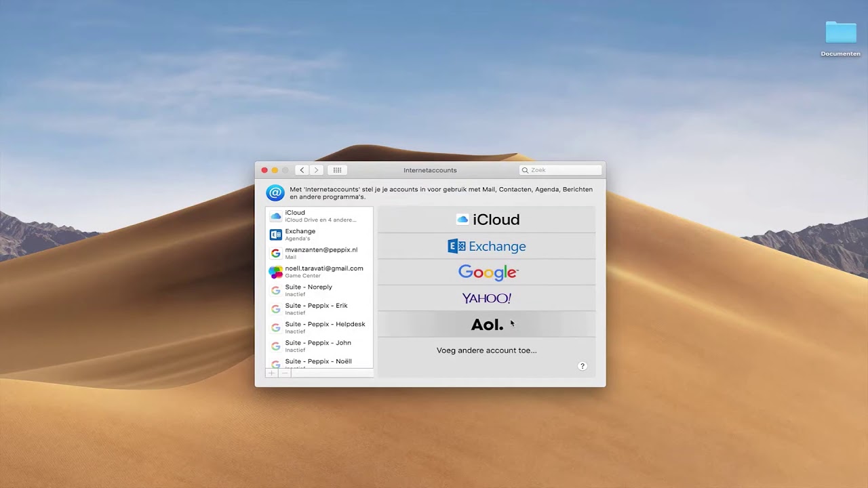Click Voeg andere account toe...
Screen dimensions: 868x488
(487, 350)
